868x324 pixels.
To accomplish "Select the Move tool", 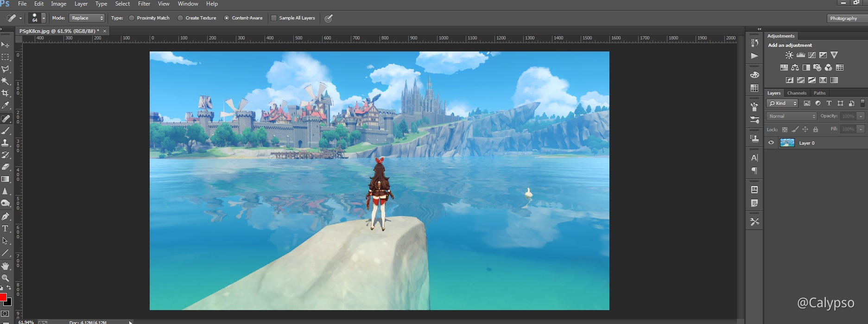I will pos(5,44).
